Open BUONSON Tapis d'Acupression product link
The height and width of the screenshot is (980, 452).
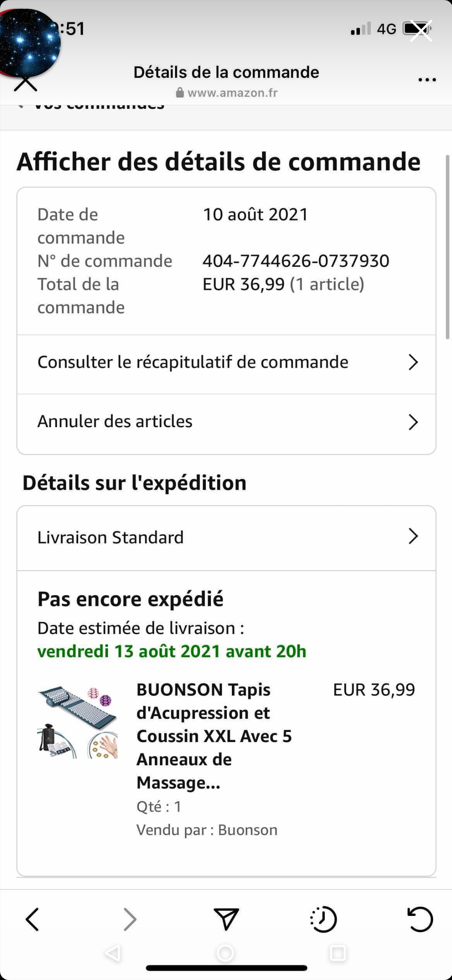(214, 736)
